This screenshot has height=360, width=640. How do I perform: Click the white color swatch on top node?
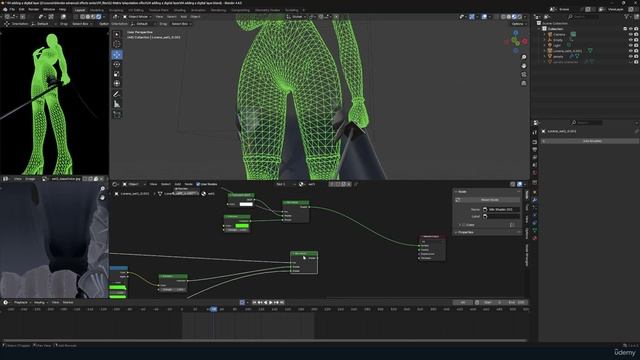click(x=246, y=204)
